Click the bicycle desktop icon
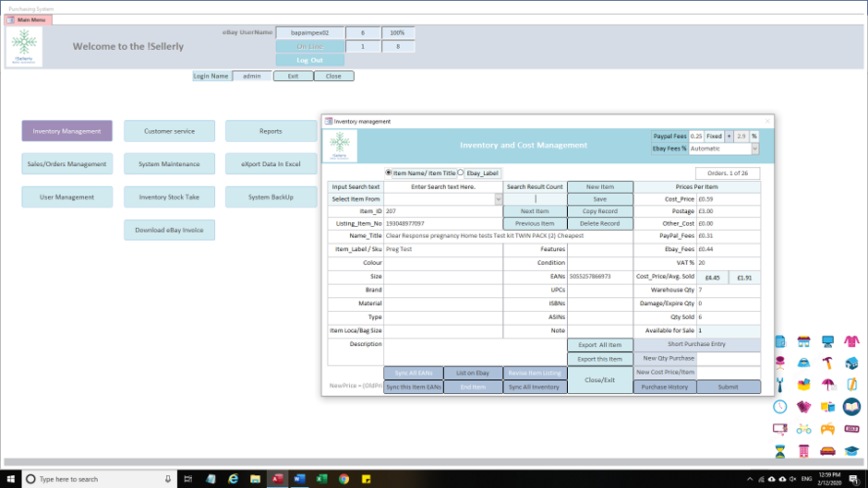 803,429
